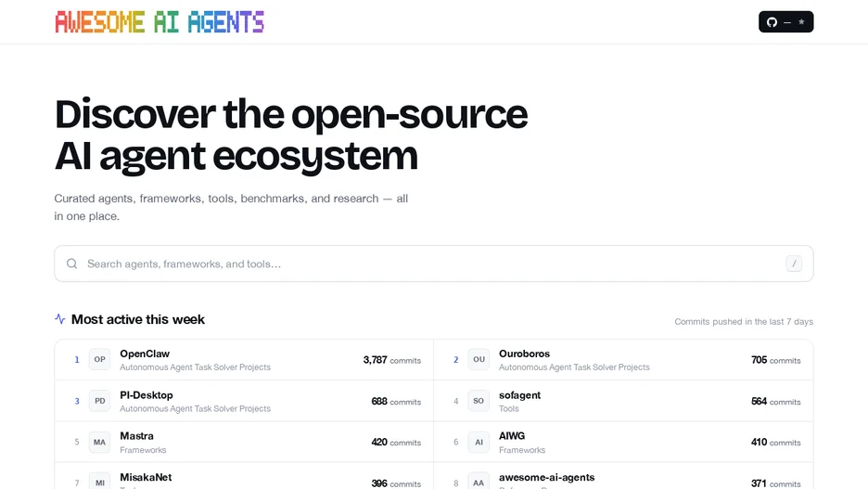Screen dimensions: 868x489
Task: Click the activity pulse icon beside Most active
Action: click(x=59, y=319)
